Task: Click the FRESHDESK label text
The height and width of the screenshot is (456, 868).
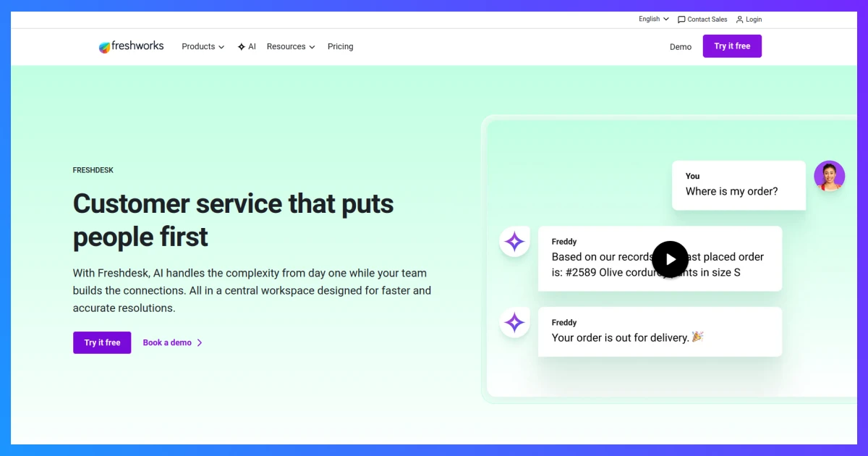Action: [93, 170]
